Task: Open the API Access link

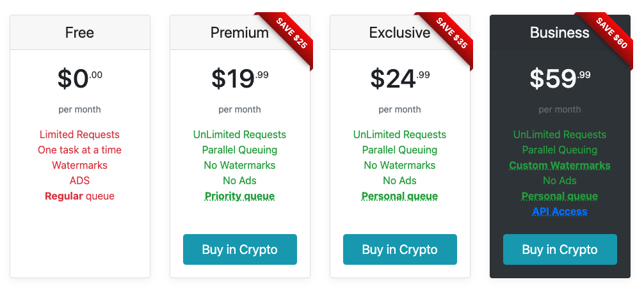Action: click(559, 212)
